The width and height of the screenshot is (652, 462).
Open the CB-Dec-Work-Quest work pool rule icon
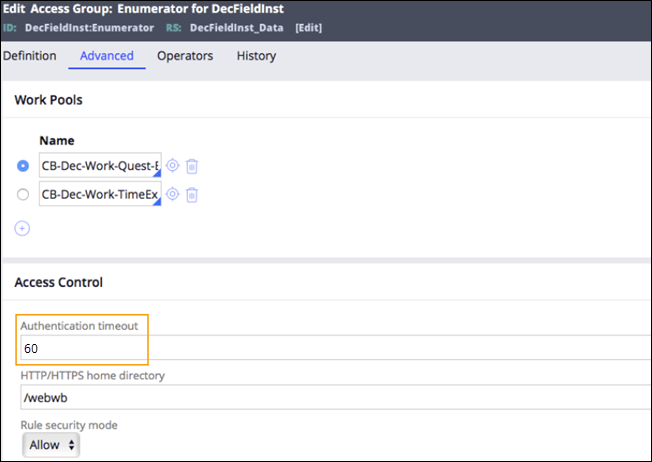point(172,166)
